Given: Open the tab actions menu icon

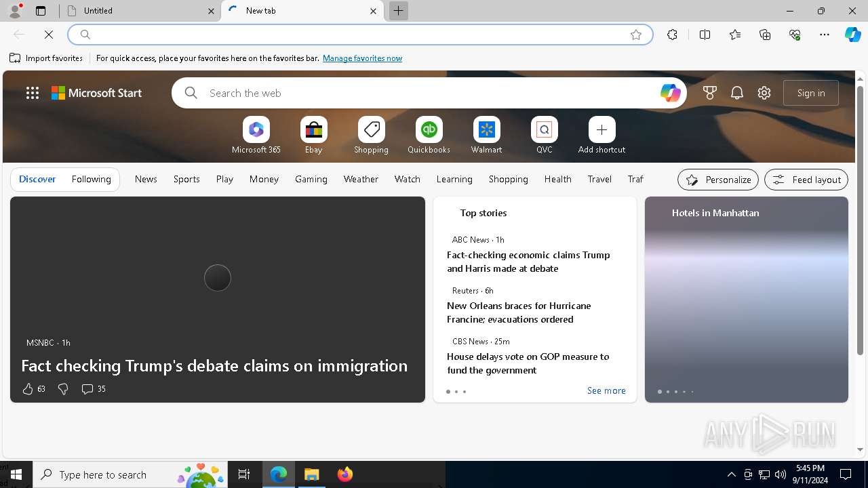Looking at the screenshot, I should click(x=41, y=11).
